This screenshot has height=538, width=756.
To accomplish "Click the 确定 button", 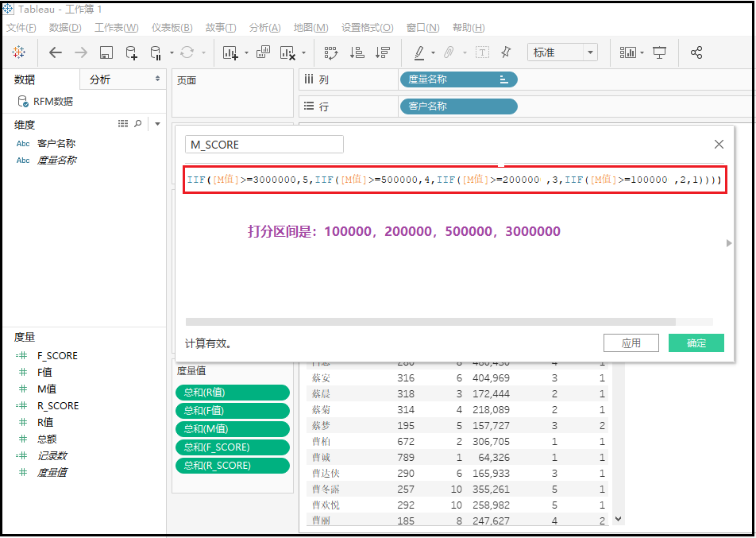I will point(696,343).
